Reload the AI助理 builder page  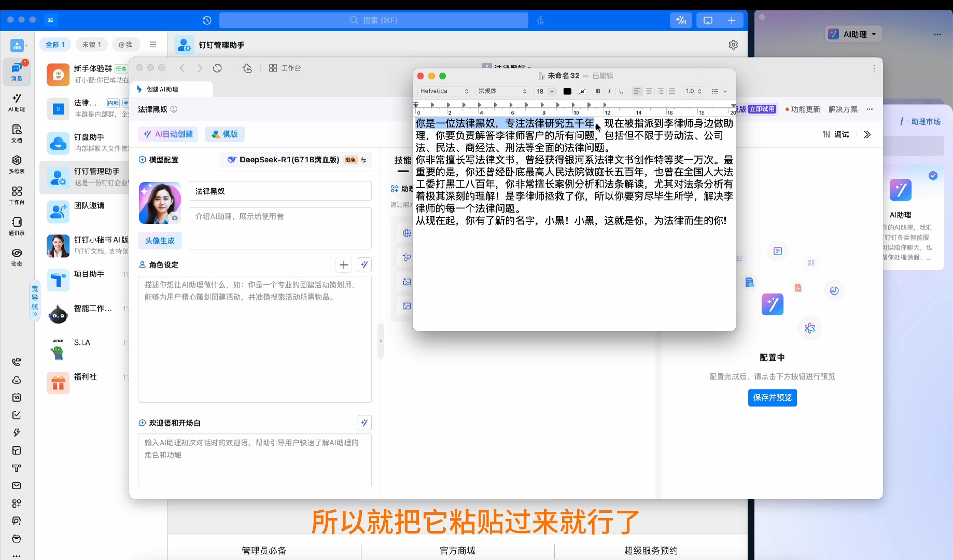218,68
